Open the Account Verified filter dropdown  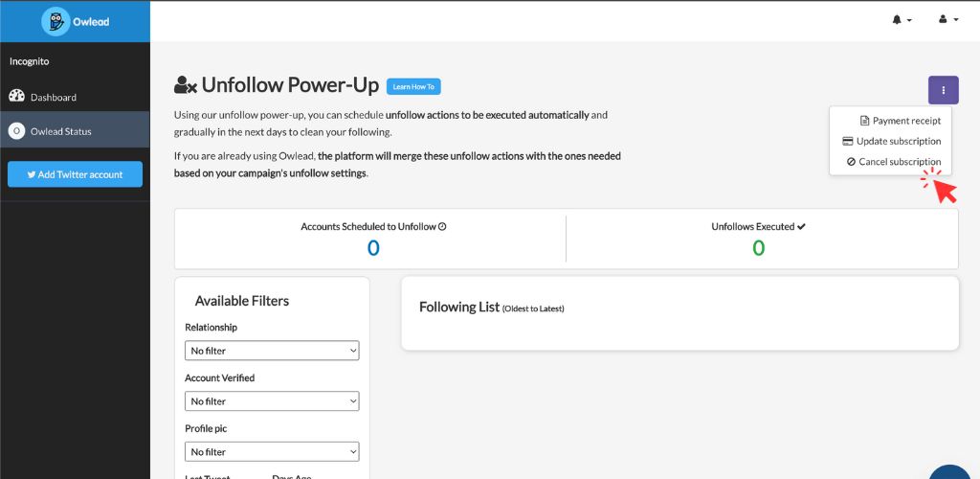tap(272, 400)
